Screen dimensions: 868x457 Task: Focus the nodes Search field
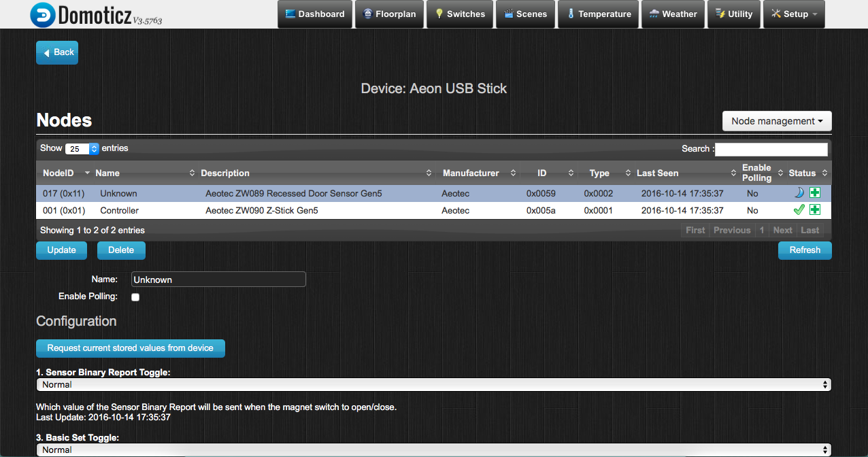click(771, 149)
